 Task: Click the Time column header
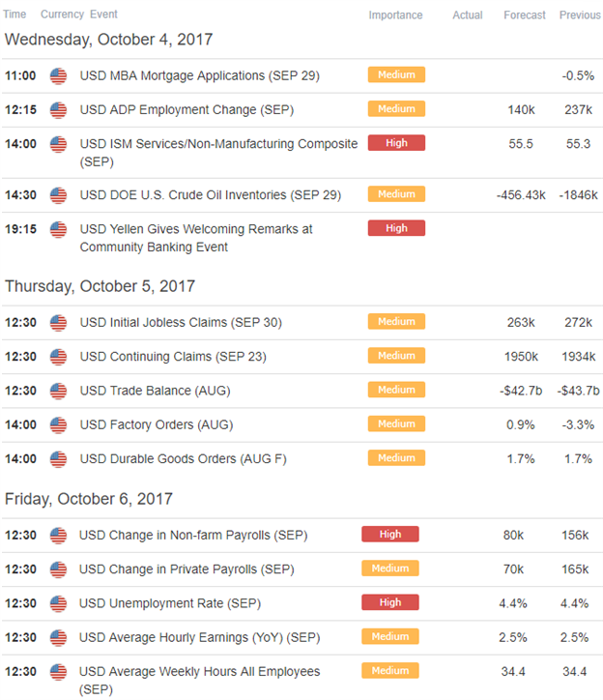(14, 15)
